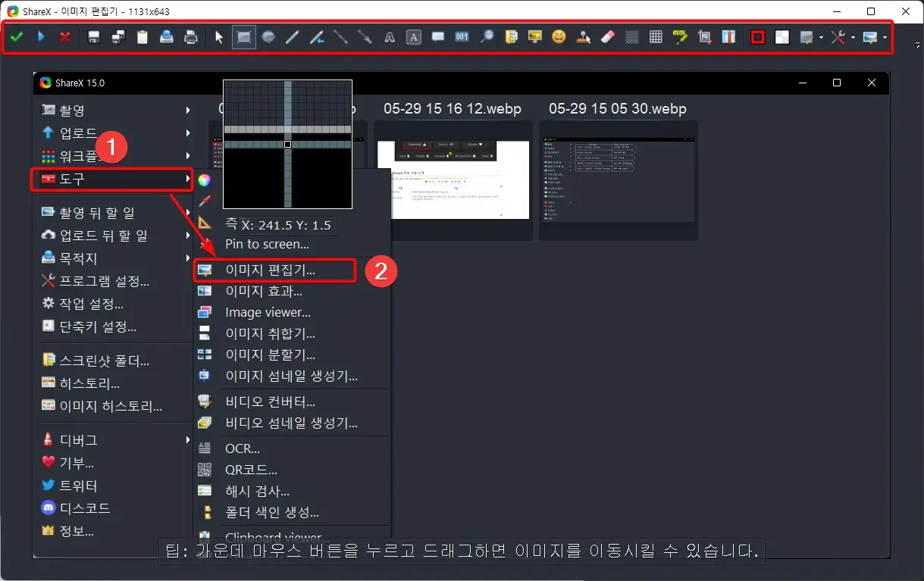Open the 05-29 15 16 12.webp thumbnail
Screen dimensions: 924x581
click(453, 180)
